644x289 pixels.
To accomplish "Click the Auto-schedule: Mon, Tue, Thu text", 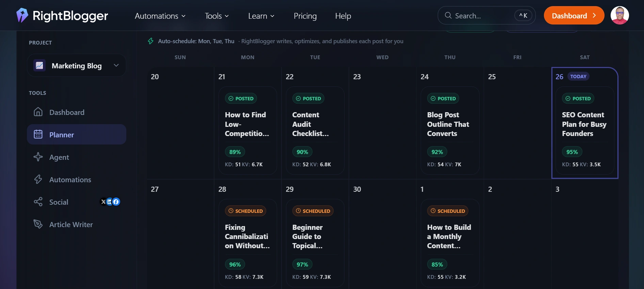I will [196, 41].
